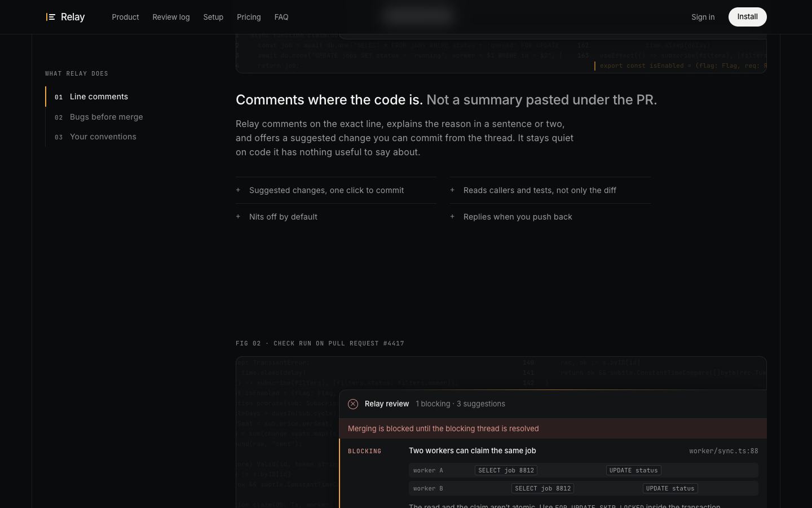Click the Install button
812x508 pixels.
coord(748,17)
